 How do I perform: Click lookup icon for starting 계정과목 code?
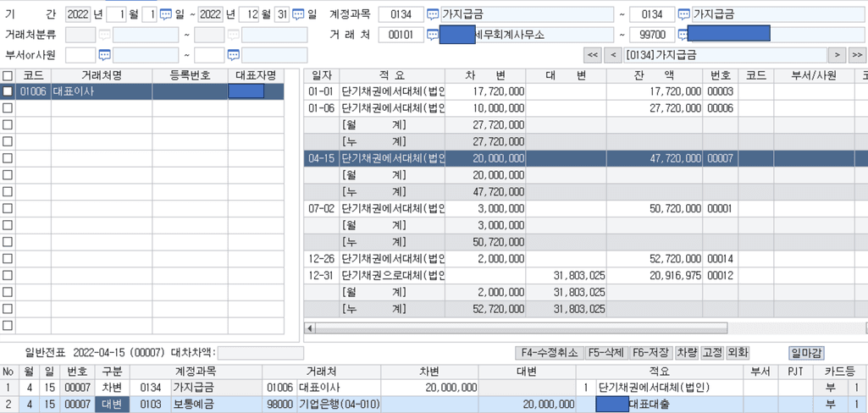[433, 14]
